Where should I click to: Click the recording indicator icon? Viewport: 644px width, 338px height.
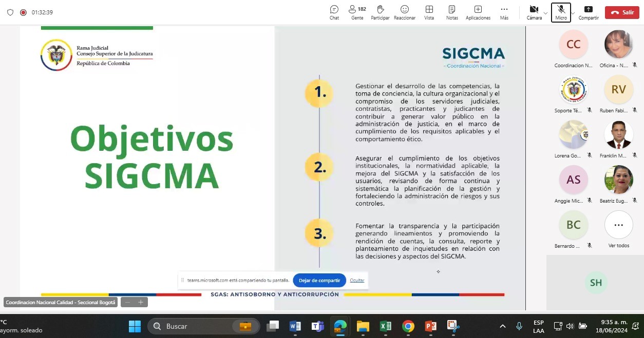point(23,12)
